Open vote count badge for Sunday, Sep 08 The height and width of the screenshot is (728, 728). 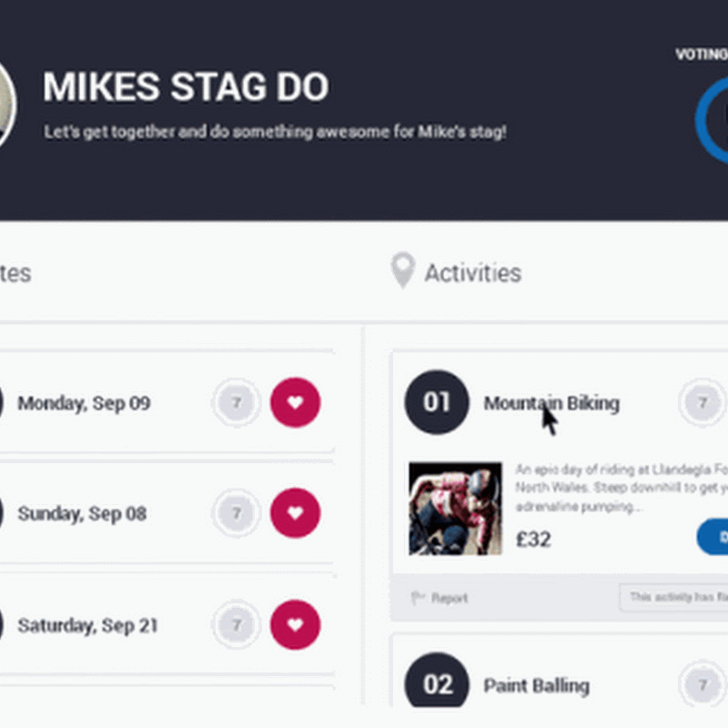pyautogui.click(x=237, y=513)
